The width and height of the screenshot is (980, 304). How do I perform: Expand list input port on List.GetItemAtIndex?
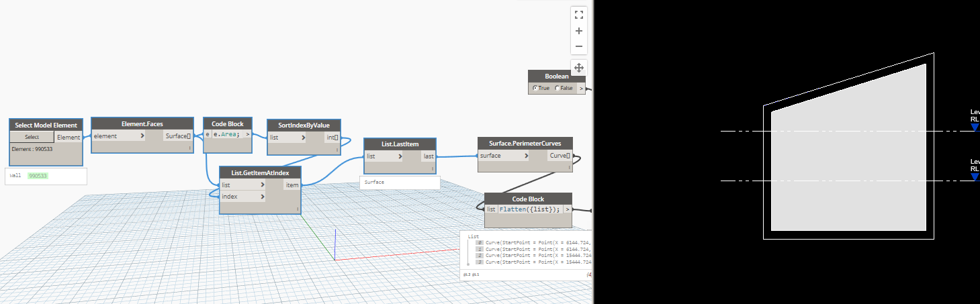[242, 185]
